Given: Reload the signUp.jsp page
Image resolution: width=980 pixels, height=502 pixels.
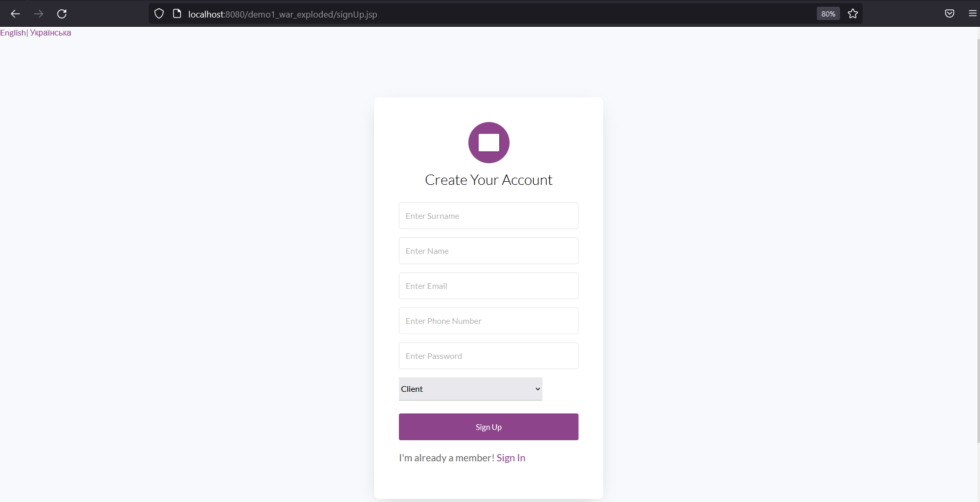Looking at the screenshot, I should [61, 14].
